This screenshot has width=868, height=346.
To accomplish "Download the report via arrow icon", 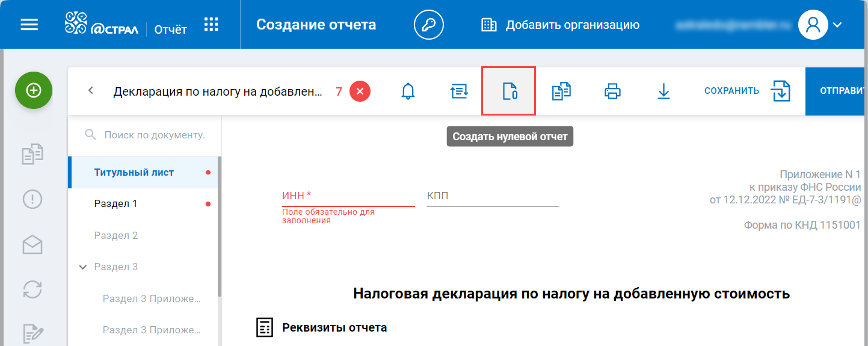I will [x=663, y=91].
